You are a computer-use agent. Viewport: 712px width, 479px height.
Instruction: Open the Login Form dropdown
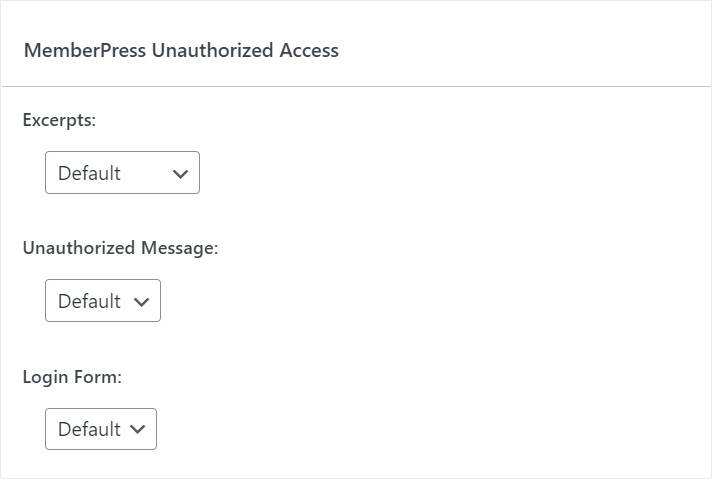[x=100, y=429]
